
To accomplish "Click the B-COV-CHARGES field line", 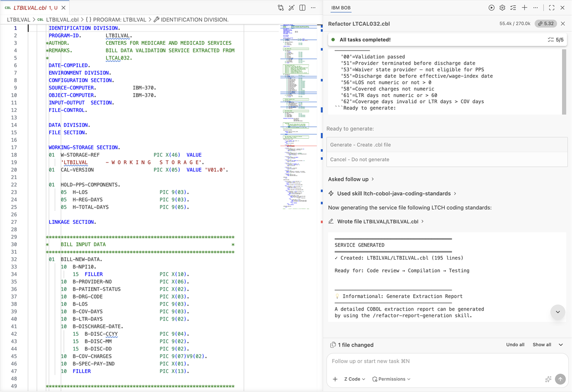I will pos(134,356).
